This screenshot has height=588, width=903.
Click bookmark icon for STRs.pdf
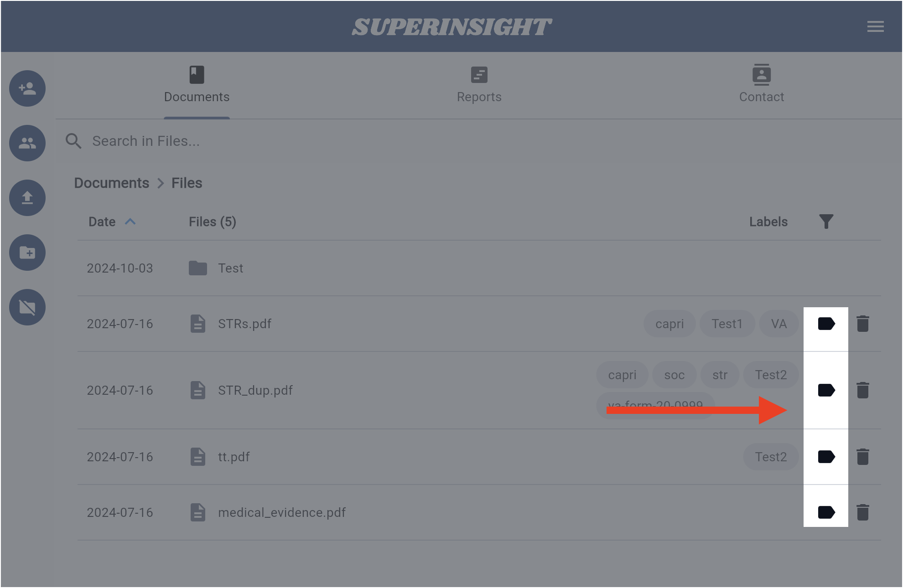pyautogui.click(x=825, y=323)
